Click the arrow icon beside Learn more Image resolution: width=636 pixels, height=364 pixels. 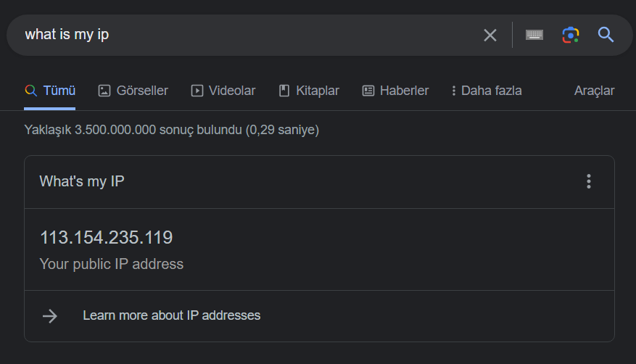tap(50, 315)
